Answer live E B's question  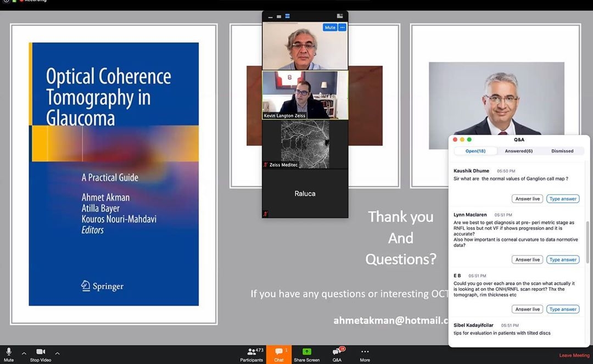(527, 309)
